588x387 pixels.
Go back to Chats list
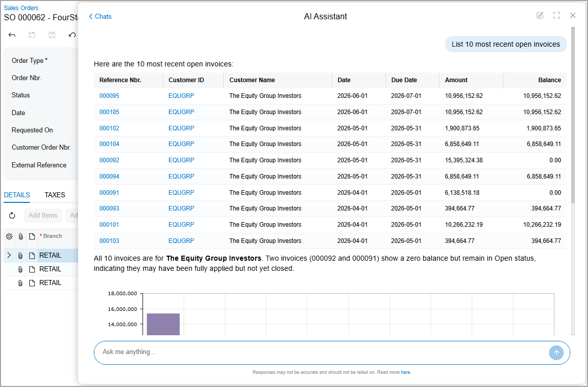tap(100, 16)
